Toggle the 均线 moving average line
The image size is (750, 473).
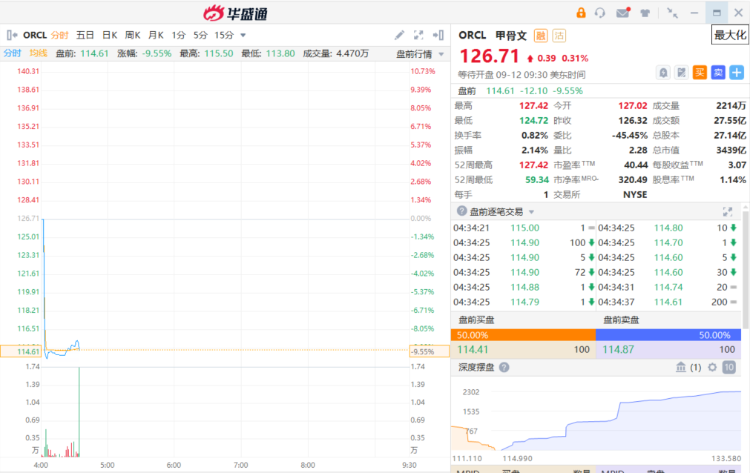[38, 53]
